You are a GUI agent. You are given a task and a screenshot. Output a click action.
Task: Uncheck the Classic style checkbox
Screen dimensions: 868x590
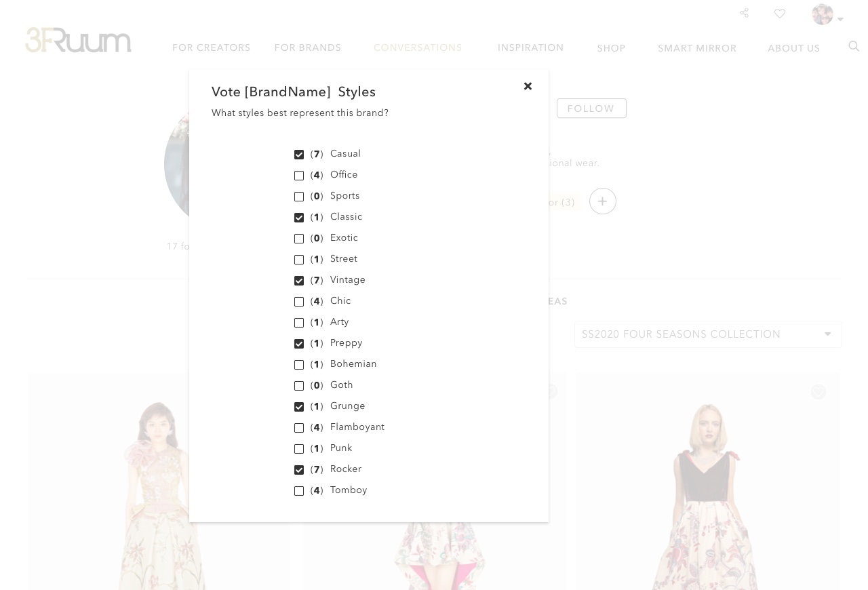pyautogui.click(x=299, y=218)
